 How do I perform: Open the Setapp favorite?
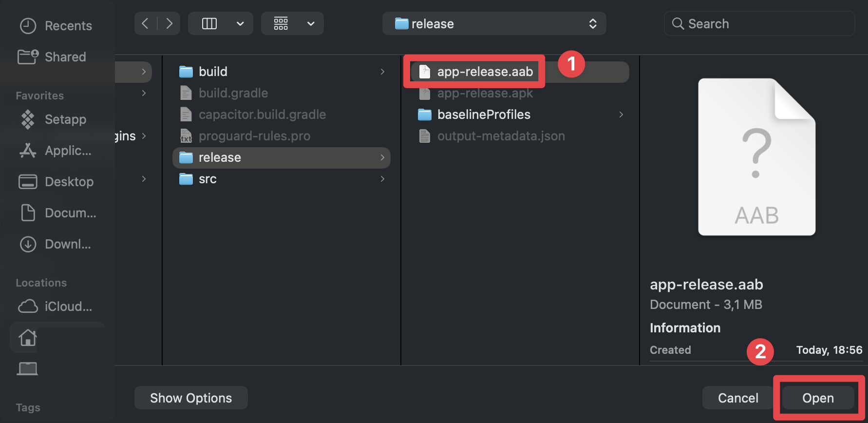pyautogui.click(x=54, y=119)
